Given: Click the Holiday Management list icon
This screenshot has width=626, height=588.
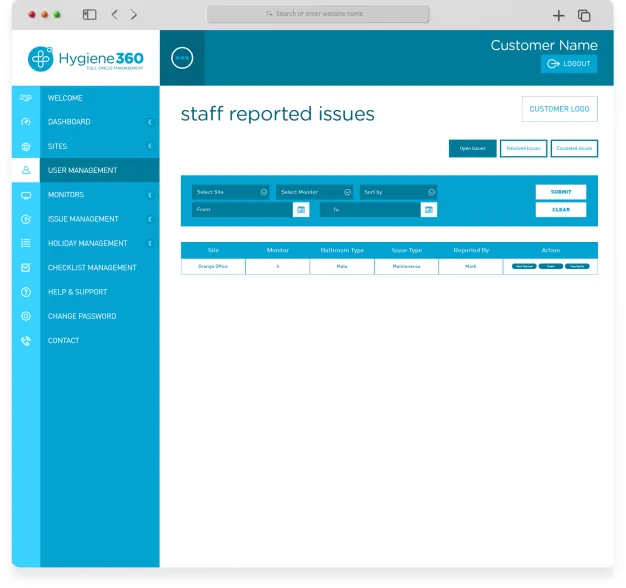Looking at the screenshot, I should click(26, 243).
